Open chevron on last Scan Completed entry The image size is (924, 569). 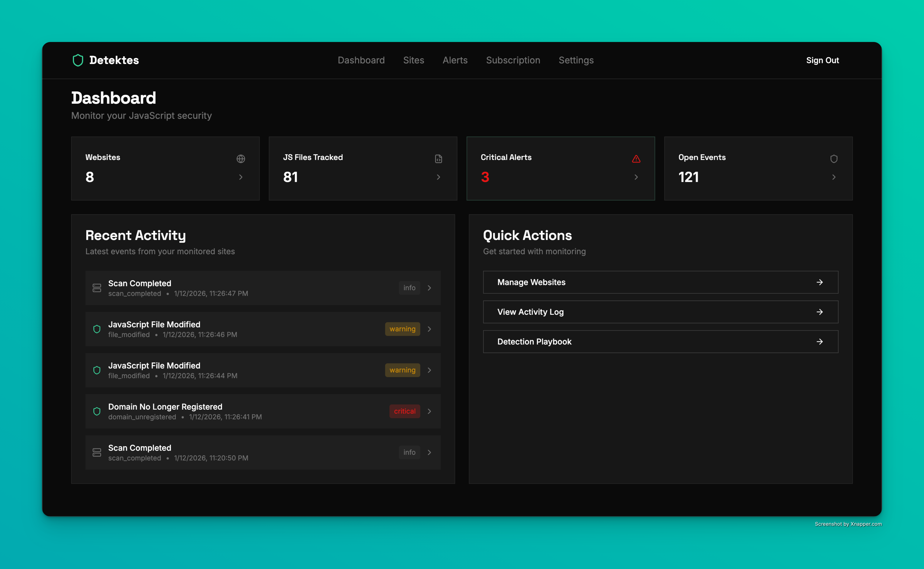pyautogui.click(x=429, y=452)
